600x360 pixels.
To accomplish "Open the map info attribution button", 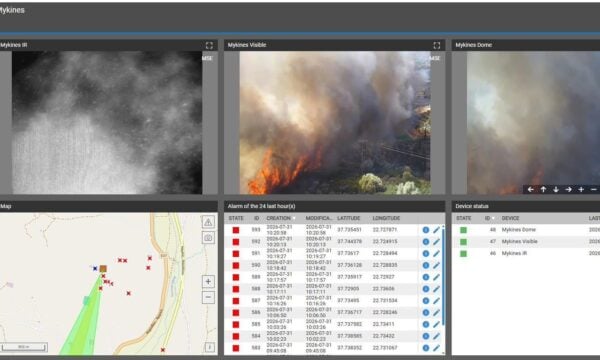I will click(x=209, y=347).
